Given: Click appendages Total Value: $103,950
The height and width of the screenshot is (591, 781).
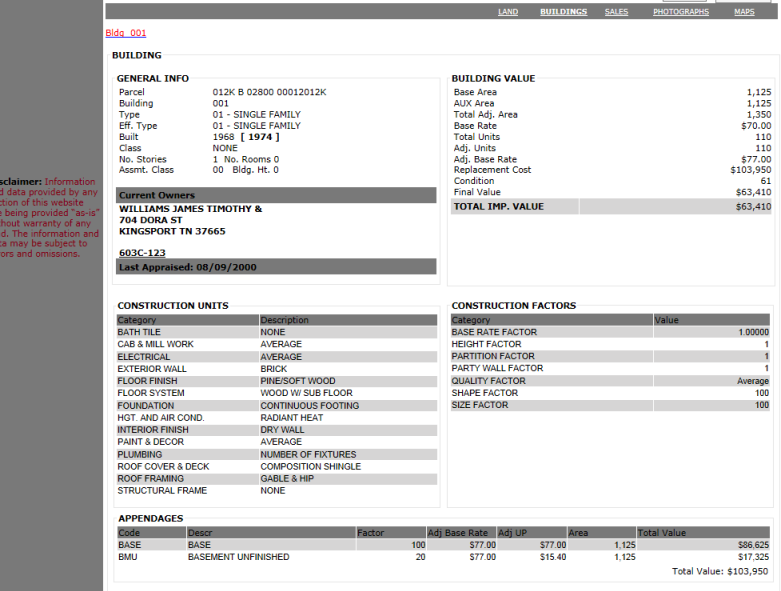Looking at the screenshot, I should click(720, 571).
